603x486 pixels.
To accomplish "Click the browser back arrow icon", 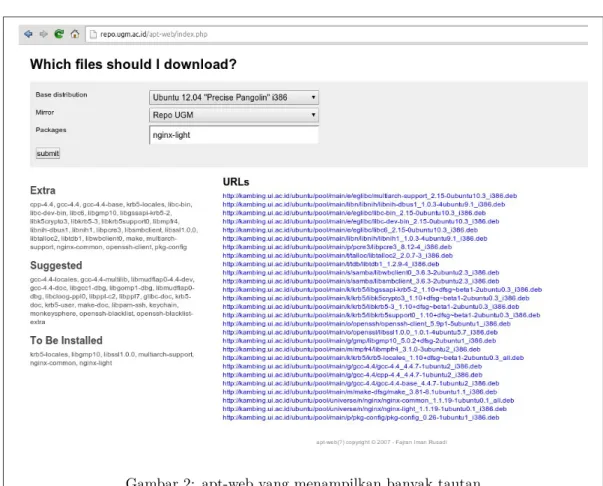I will (28, 34).
